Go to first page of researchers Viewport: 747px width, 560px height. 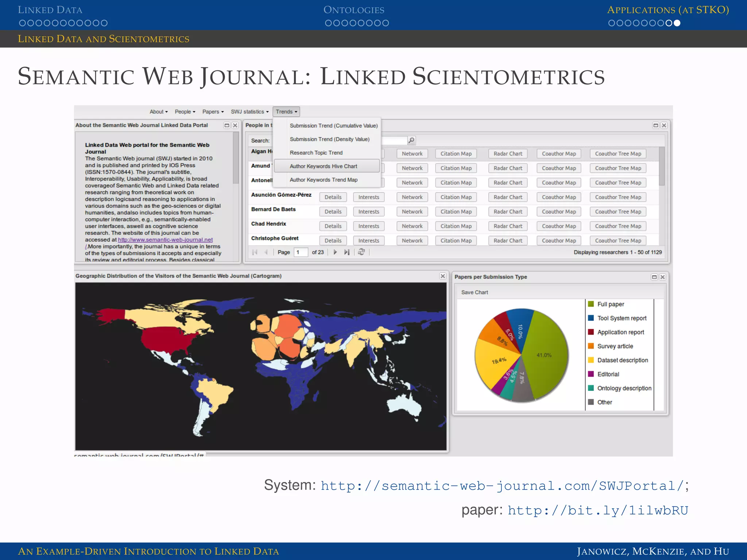point(255,252)
